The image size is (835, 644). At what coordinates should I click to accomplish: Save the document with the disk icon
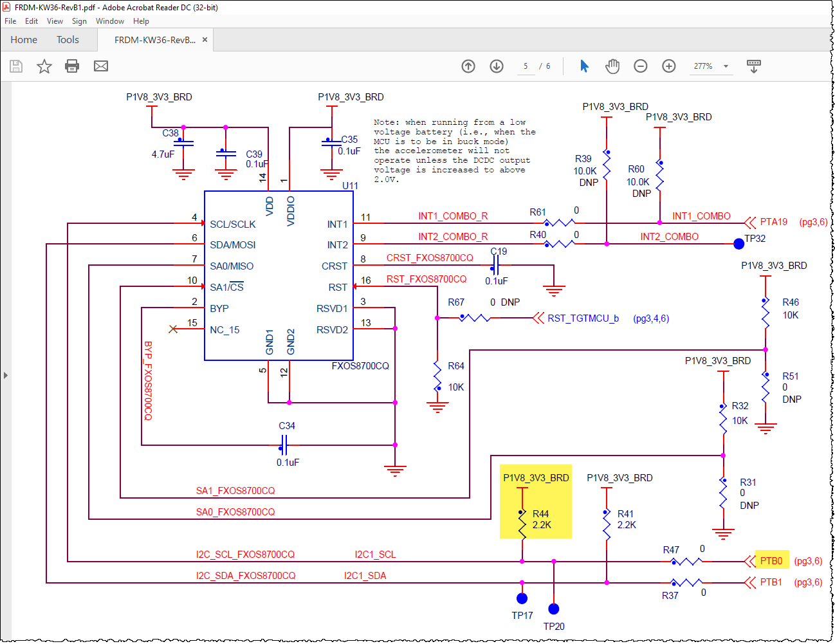click(x=15, y=66)
